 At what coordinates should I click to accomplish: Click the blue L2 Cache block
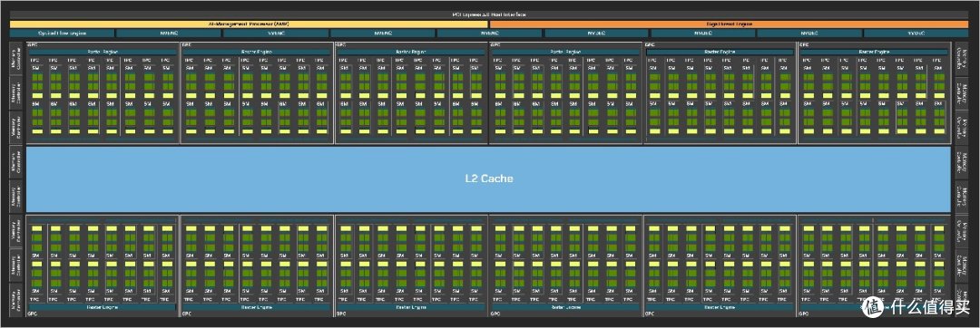(x=489, y=178)
